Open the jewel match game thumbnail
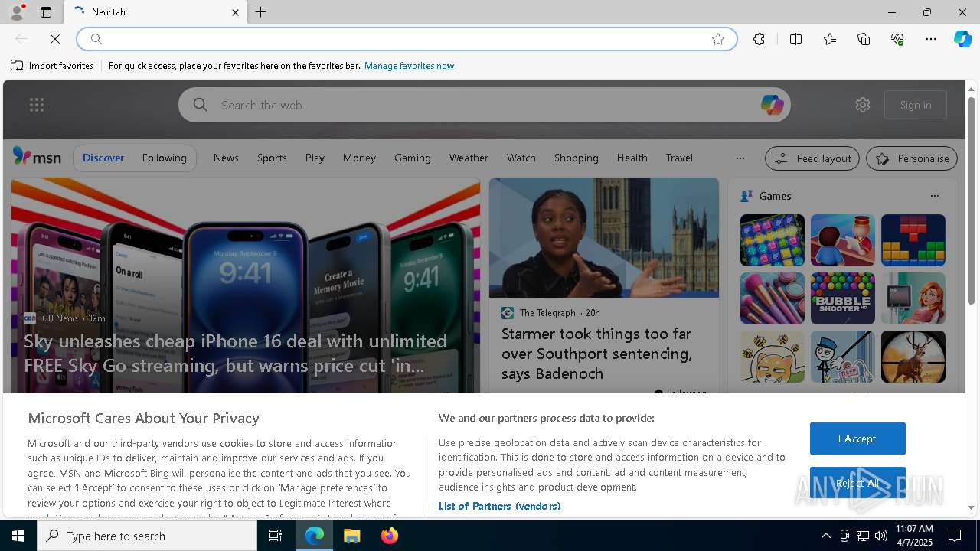The width and height of the screenshot is (980, 551). [773, 240]
